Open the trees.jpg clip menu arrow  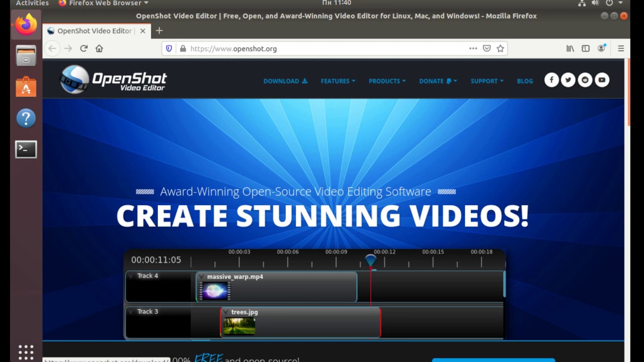[x=226, y=312]
